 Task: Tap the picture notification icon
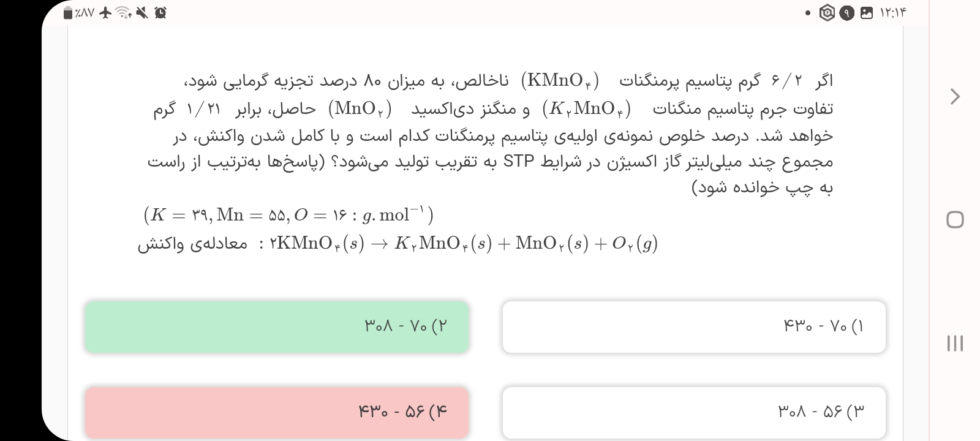[x=866, y=13]
